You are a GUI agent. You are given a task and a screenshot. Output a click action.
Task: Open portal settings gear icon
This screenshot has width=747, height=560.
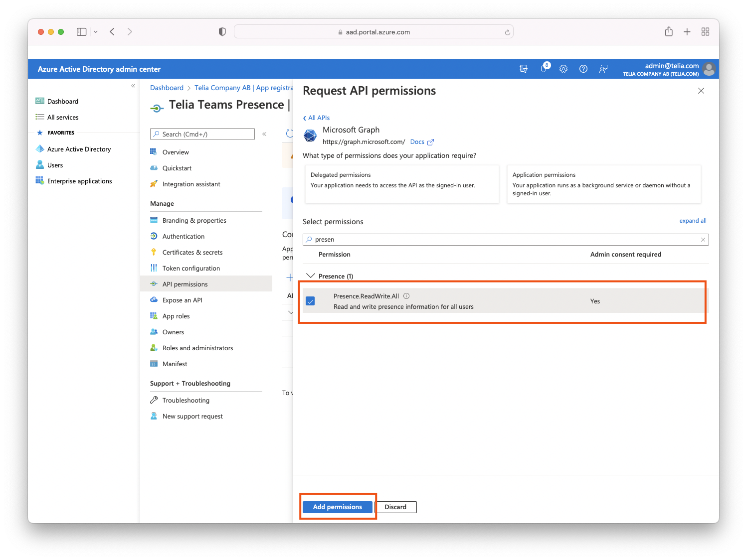(563, 69)
